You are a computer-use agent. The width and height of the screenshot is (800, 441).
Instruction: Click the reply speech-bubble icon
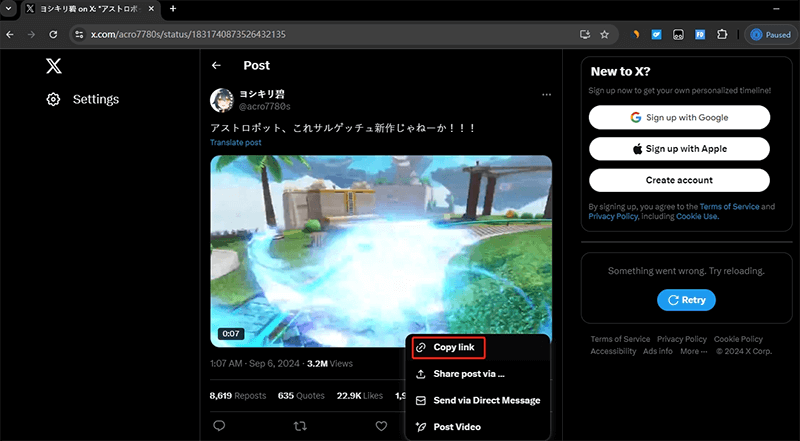[219, 426]
